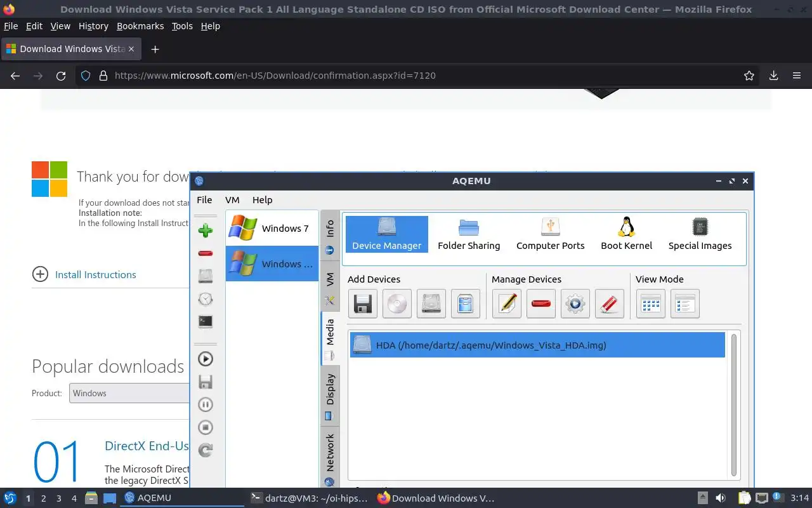
Task: Open the AQEMU Help menu
Action: [x=262, y=199]
